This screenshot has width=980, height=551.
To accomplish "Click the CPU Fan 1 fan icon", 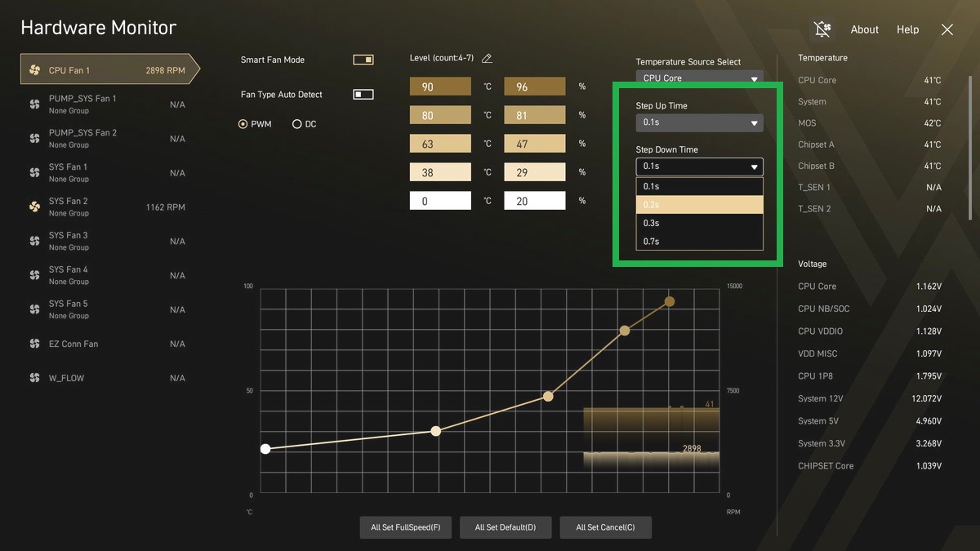I will 34,70.
